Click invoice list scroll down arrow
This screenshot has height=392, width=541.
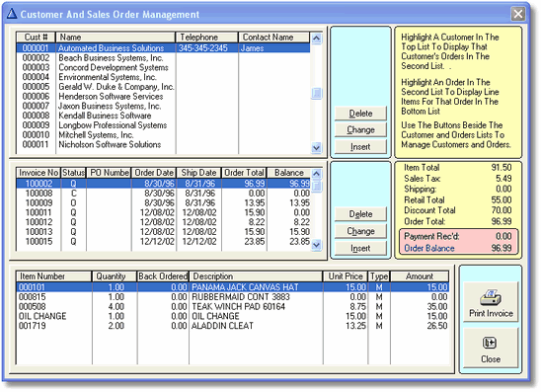pyautogui.click(x=316, y=245)
